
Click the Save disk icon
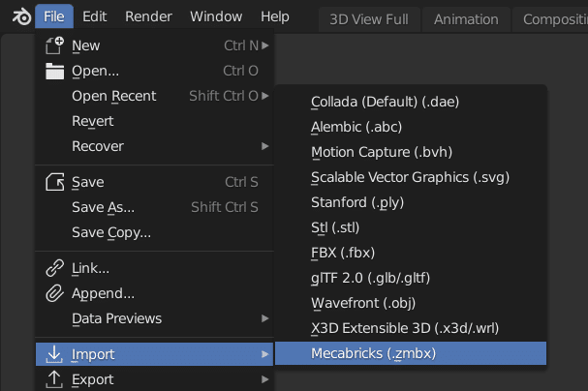point(55,182)
